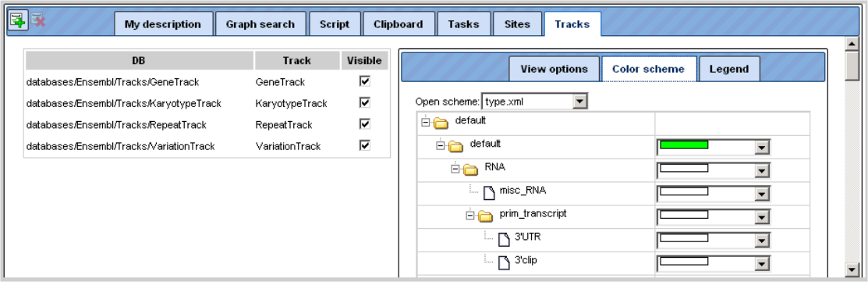Click the prim_transcript folder icon
This screenshot has width=868, height=282.
tap(485, 216)
